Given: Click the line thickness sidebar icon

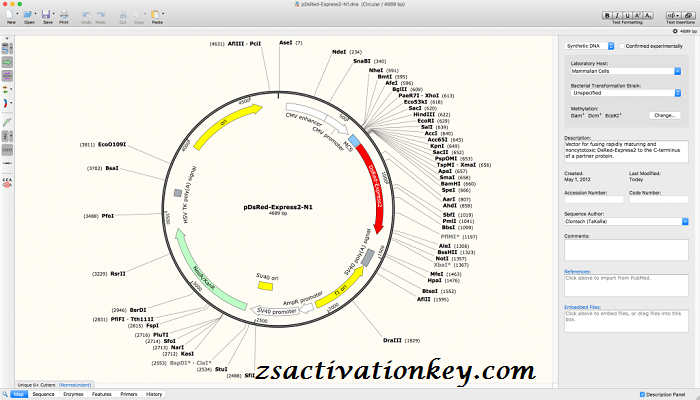Looking at the screenshot, I should [7, 163].
